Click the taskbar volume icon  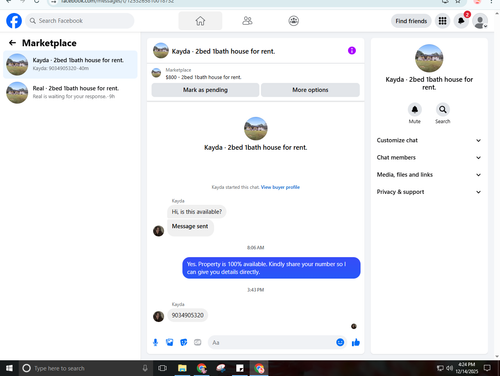click(449, 368)
